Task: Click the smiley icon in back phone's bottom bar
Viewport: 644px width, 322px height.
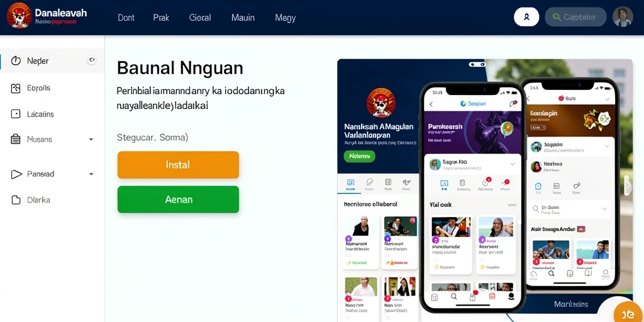Action: click(570, 274)
